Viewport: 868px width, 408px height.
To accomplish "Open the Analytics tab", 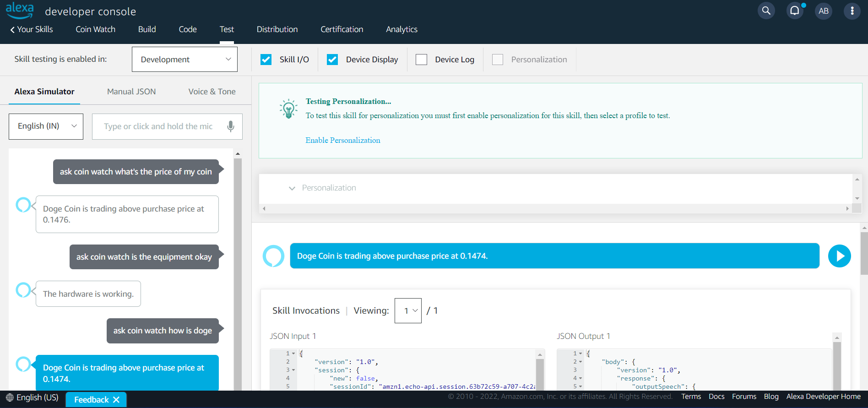I will [x=401, y=29].
